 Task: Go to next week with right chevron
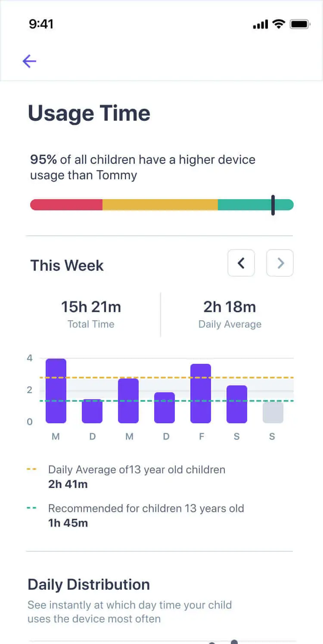280,263
